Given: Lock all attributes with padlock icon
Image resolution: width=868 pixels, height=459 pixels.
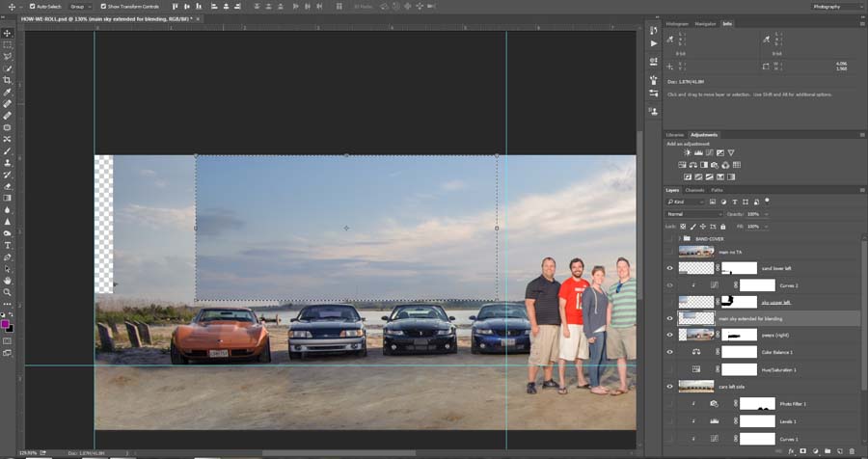Looking at the screenshot, I should click(x=722, y=227).
